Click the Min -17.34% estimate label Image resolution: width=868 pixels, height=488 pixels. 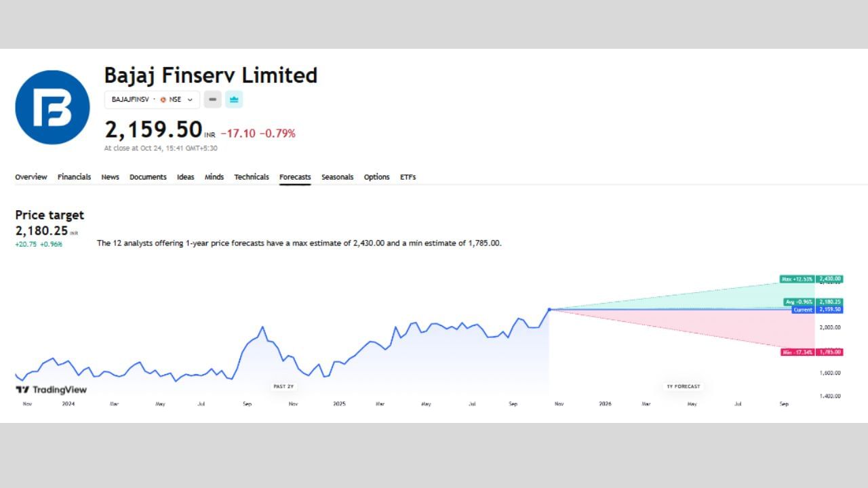[797, 352]
